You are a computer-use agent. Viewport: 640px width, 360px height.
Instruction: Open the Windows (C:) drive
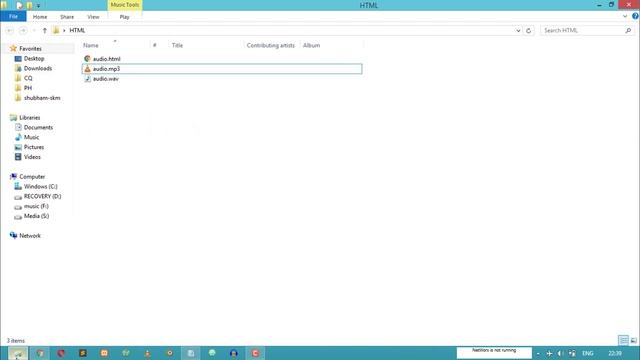40,187
